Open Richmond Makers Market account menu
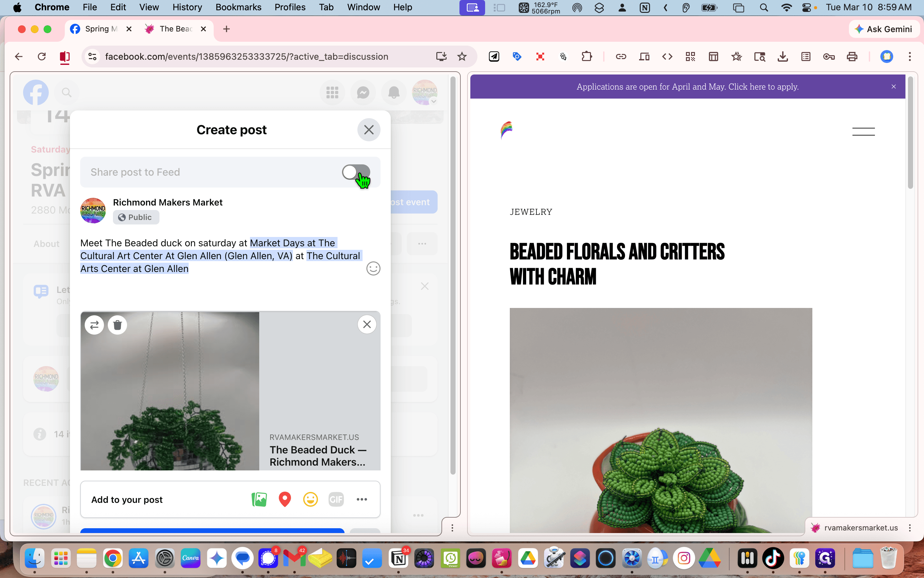Viewport: 924px width, 578px height. coord(424,92)
